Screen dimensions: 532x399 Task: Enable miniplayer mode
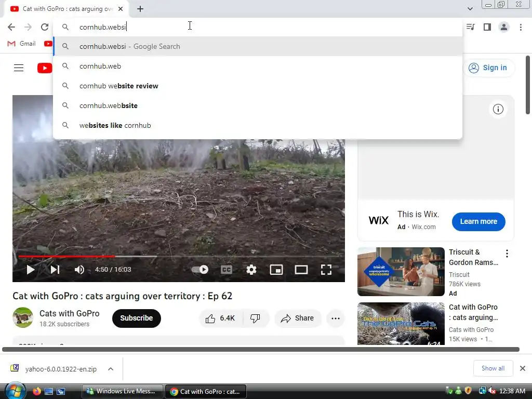click(x=276, y=270)
